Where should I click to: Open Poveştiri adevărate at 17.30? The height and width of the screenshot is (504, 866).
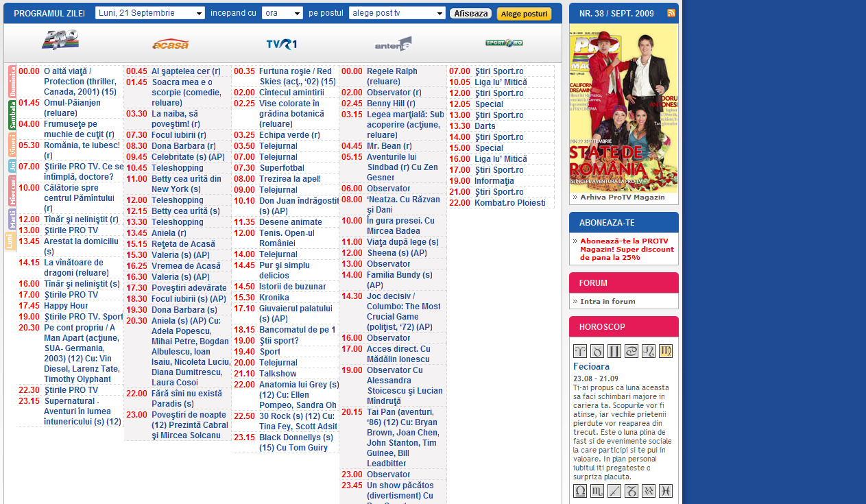click(x=189, y=288)
